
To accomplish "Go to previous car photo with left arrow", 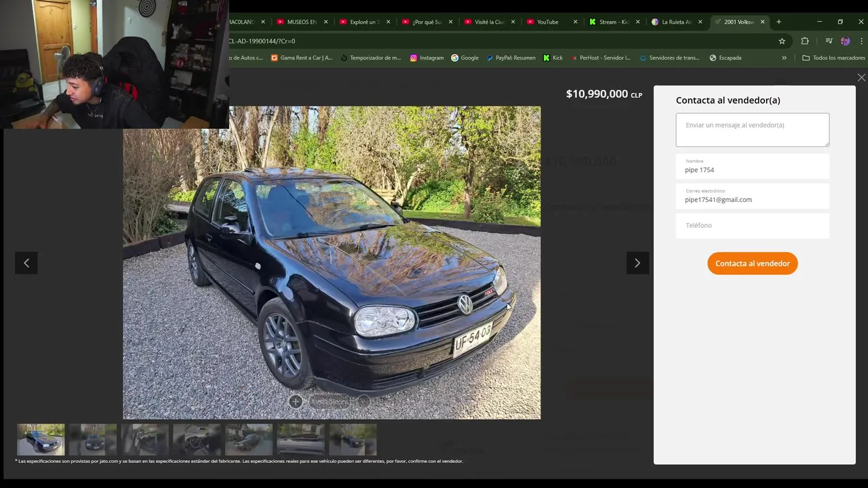I will tap(26, 263).
